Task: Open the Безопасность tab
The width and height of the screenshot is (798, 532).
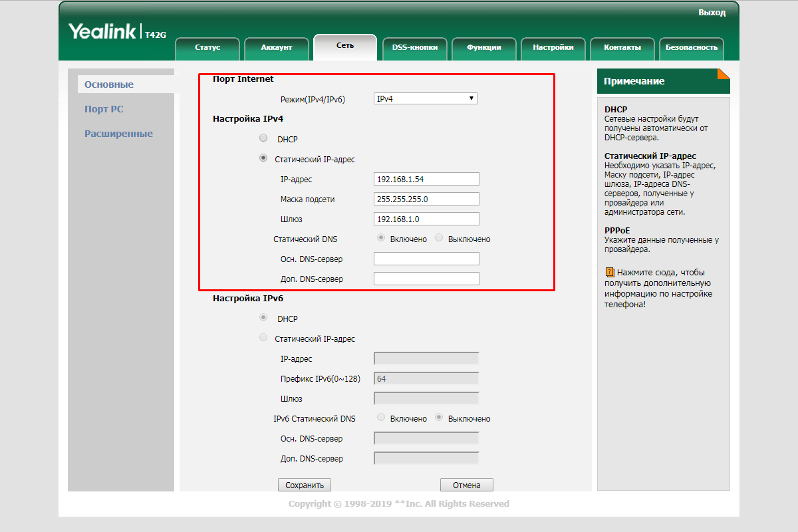Action: coord(692,48)
